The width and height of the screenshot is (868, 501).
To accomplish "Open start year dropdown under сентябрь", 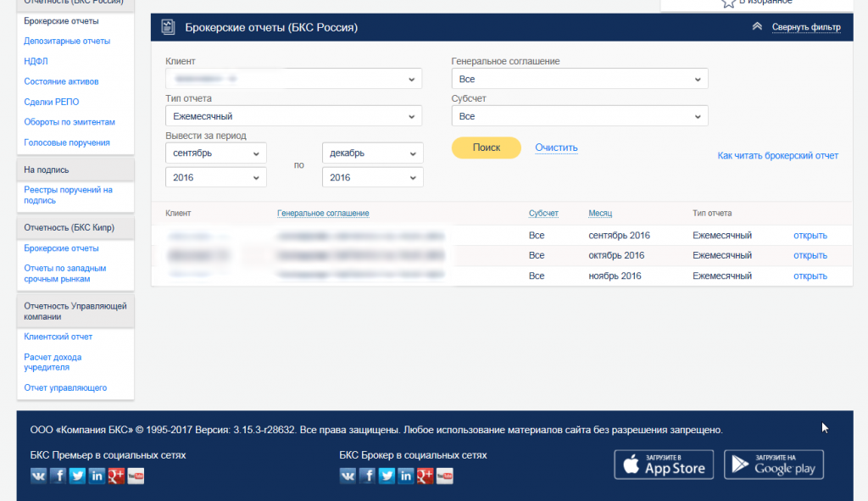I will click(x=216, y=178).
